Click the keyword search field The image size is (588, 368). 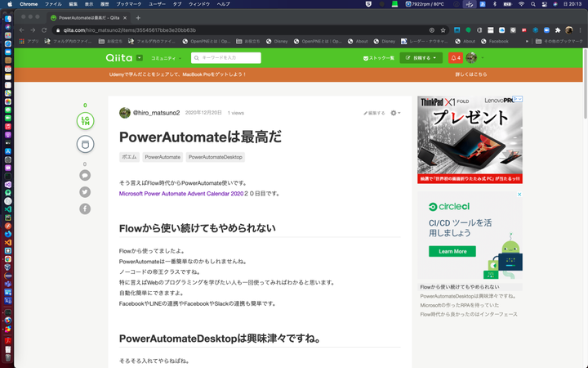[226, 58]
